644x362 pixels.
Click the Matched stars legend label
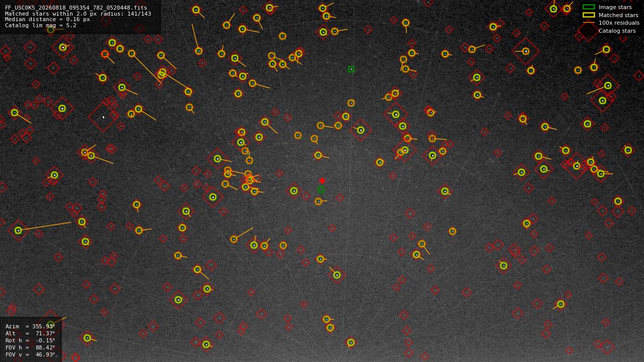[x=618, y=15]
